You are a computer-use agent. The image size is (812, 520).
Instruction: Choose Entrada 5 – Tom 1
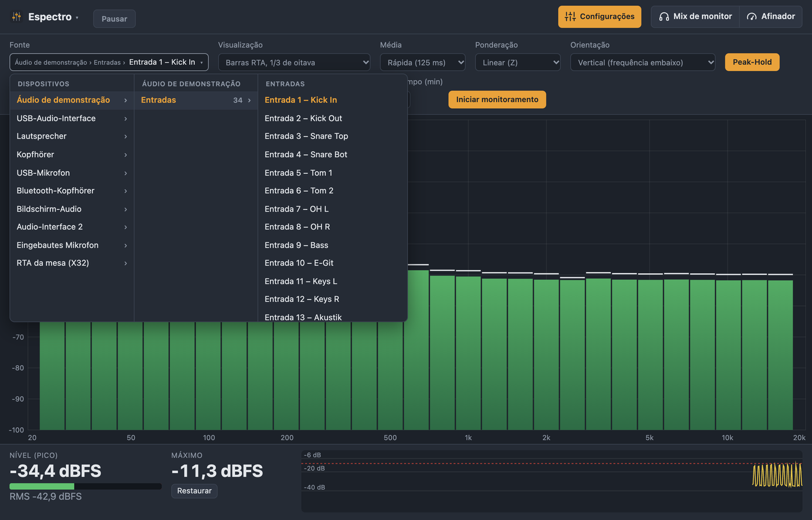pos(332,173)
